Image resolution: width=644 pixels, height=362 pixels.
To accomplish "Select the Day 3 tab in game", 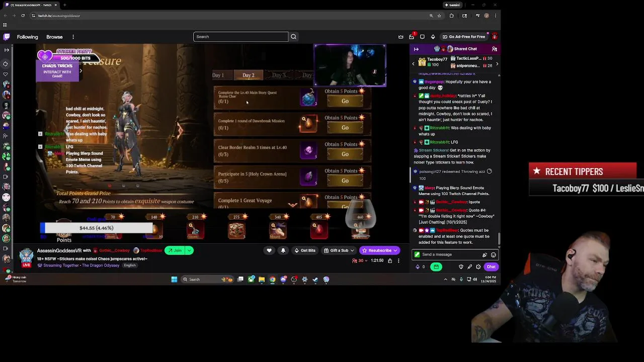I will 279,75.
